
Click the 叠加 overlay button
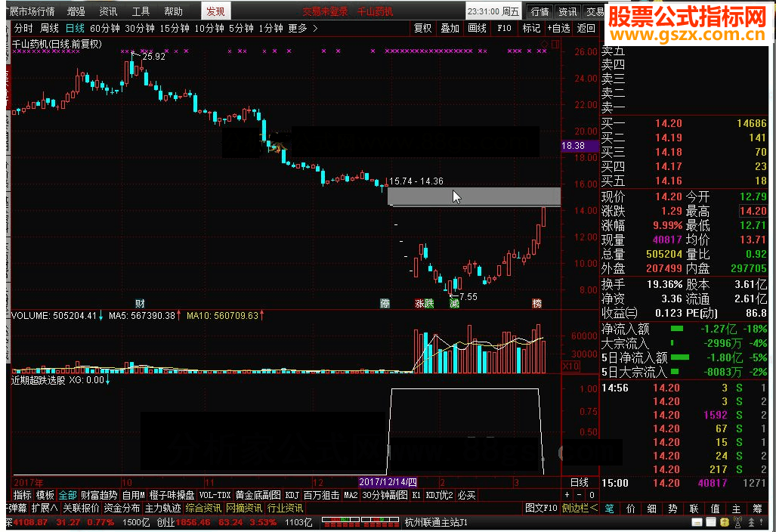[450, 28]
